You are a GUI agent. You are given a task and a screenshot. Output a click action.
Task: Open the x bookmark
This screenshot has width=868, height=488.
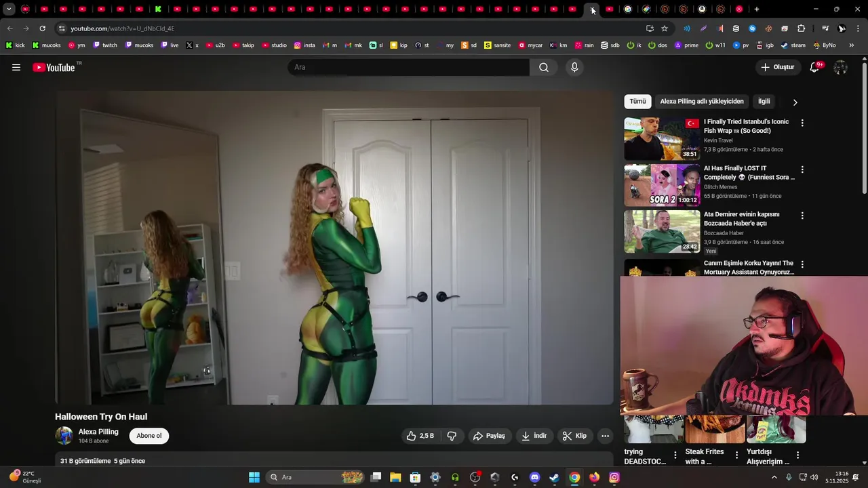[x=193, y=45]
